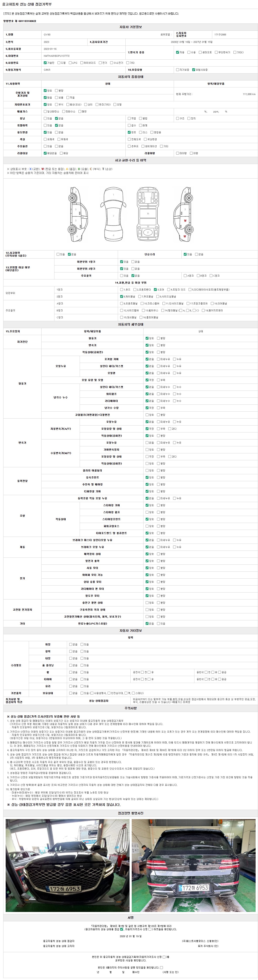Click the 차대번호 value KMTHA81BDPU137772

56,56
